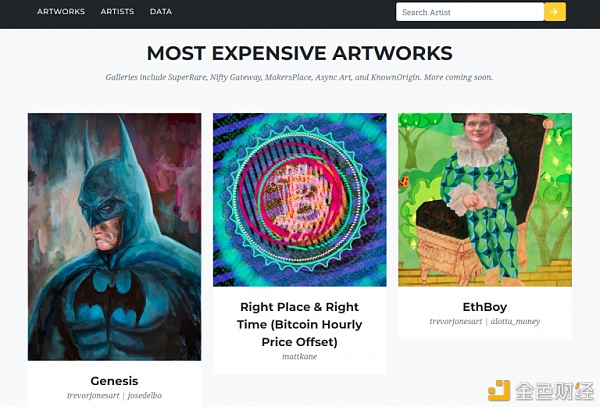Open artist alotta_money profile link
Screen dimensions: 600x407
tap(515, 321)
